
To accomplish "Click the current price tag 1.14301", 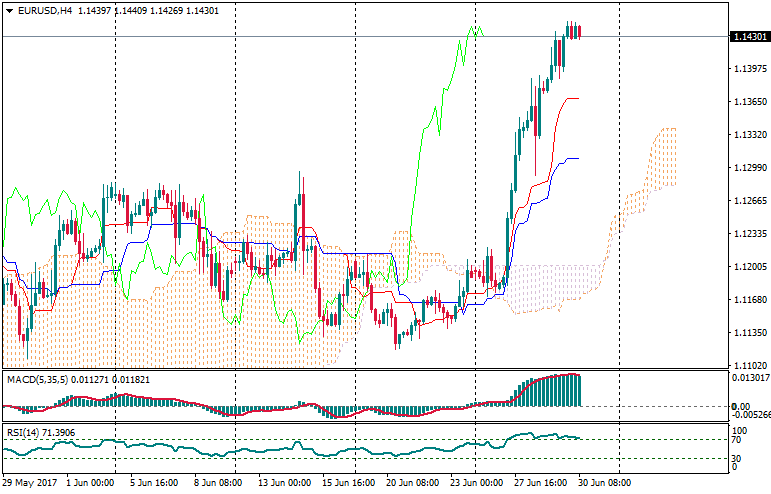I will pos(750,37).
